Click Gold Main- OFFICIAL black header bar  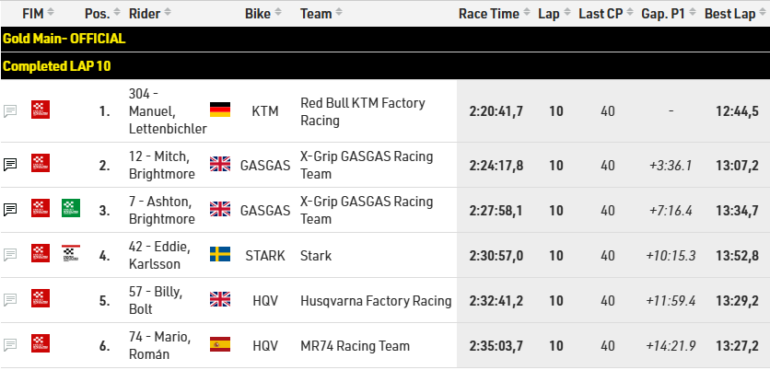385,39
